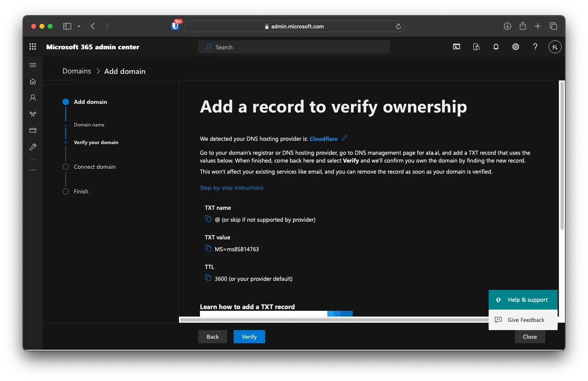588x381 pixels.
Task: Open the Setup wrench icon in the sidebar
Action: 33,147
